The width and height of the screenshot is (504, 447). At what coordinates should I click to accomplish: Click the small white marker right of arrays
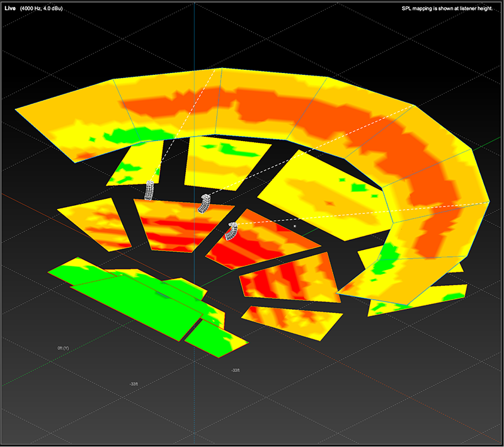point(295,225)
